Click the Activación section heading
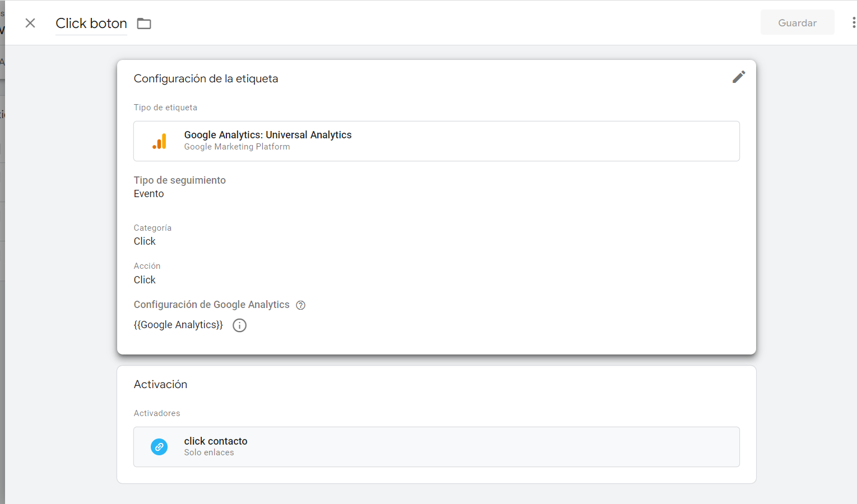 tap(160, 385)
